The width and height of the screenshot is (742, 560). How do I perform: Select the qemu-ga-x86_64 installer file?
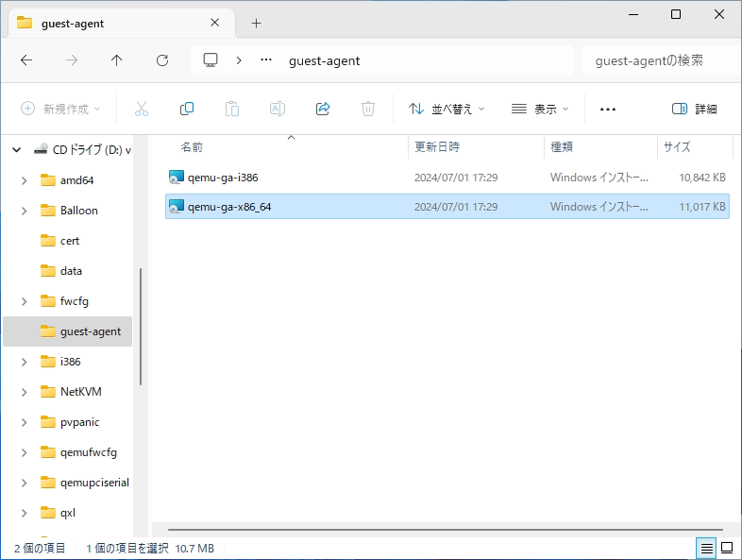click(447, 207)
